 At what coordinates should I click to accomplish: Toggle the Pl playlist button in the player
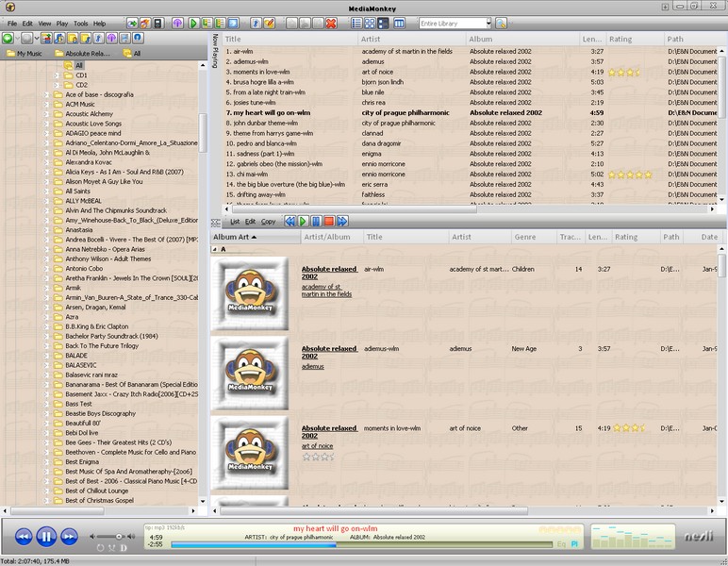click(x=575, y=543)
